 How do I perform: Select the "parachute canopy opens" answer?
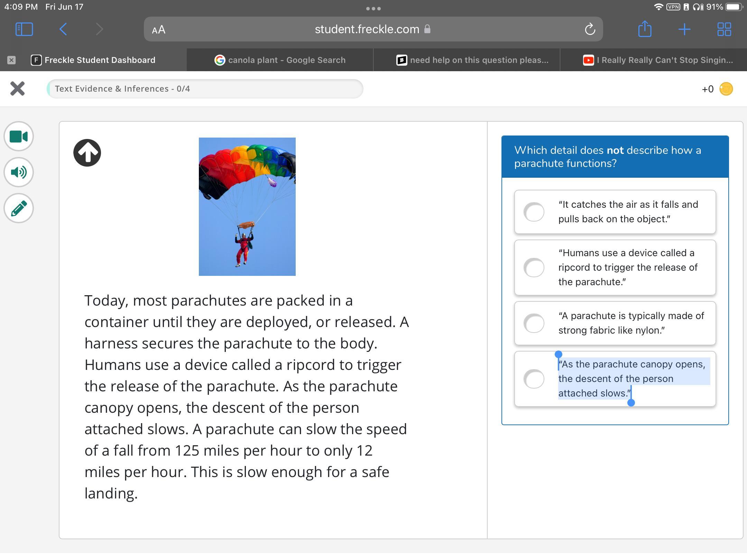534,379
